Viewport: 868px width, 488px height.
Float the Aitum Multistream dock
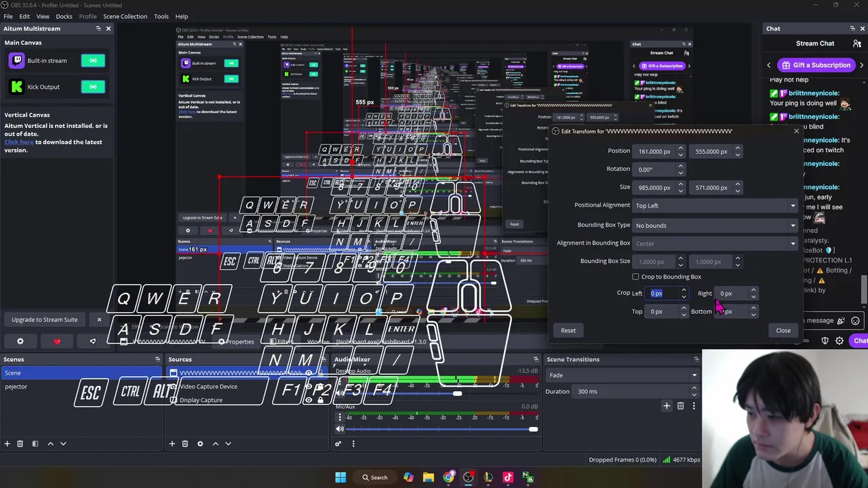coord(98,28)
